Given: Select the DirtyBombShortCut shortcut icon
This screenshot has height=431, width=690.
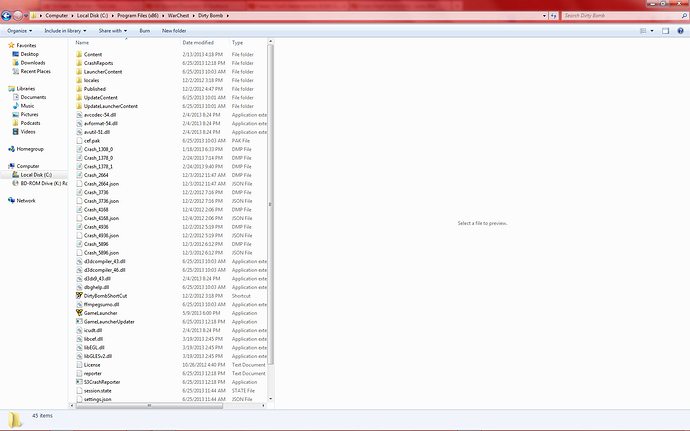Looking at the screenshot, I should click(x=79, y=296).
